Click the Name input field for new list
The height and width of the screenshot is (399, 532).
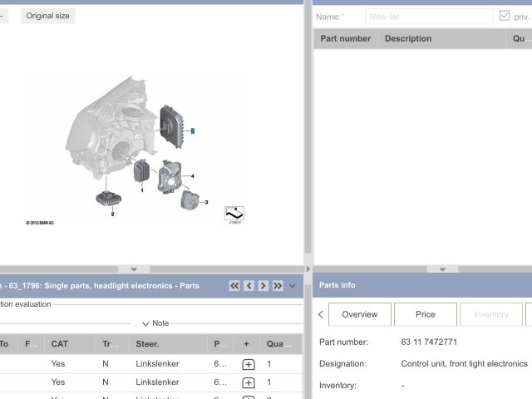tap(428, 16)
